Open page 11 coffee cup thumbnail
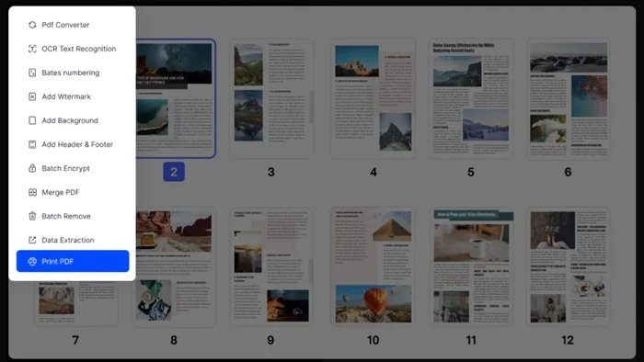The image size is (644, 362). point(471,266)
